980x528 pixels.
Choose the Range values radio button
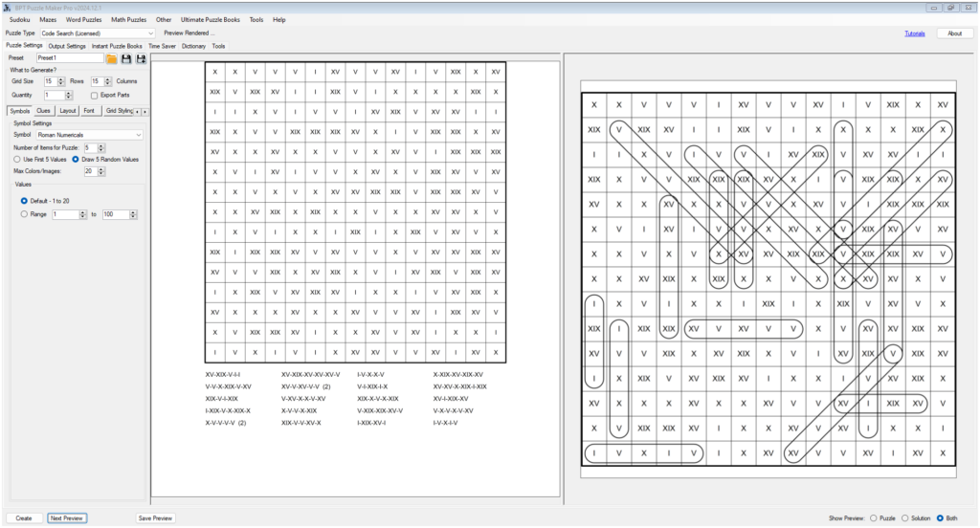point(25,214)
